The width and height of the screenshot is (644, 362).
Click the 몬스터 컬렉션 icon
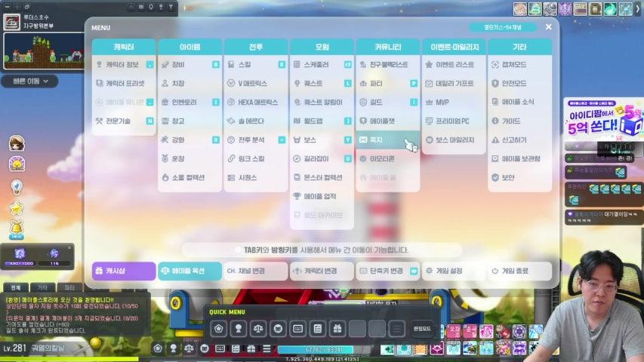click(x=297, y=178)
